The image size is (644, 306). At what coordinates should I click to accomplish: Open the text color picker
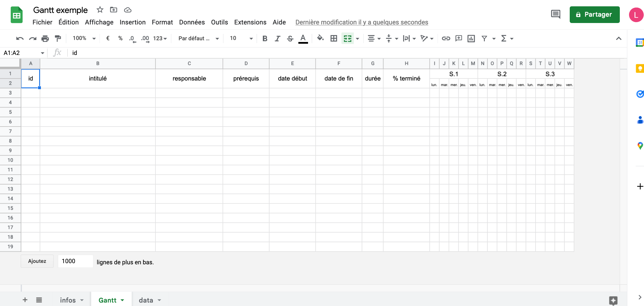point(303,39)
